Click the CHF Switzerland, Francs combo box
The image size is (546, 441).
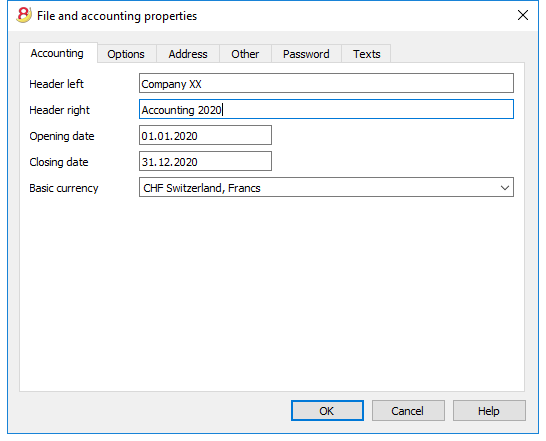[326, 187]
